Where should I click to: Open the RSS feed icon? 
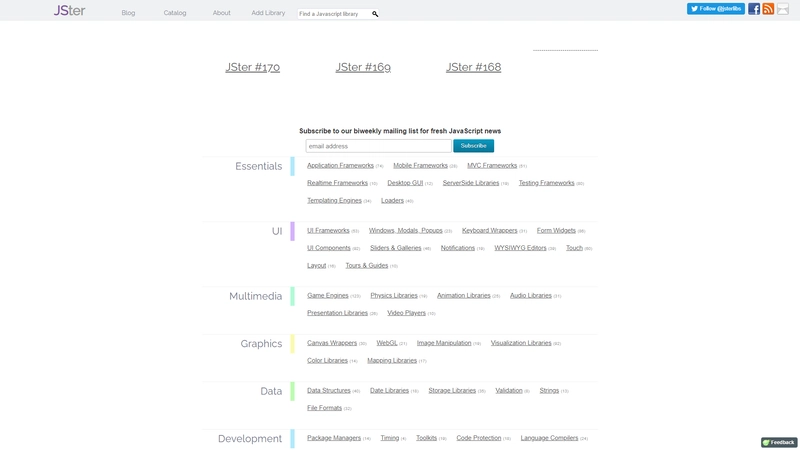pyautogui.click(x=768, y=9)
